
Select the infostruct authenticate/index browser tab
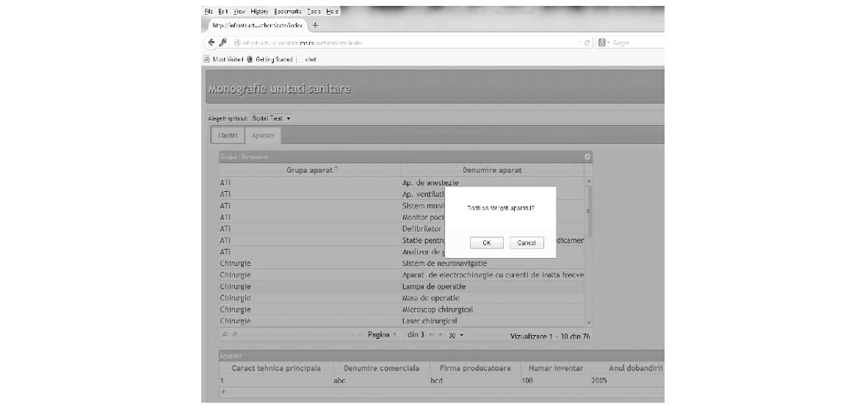pyautogui.click(x=257, y=26)
